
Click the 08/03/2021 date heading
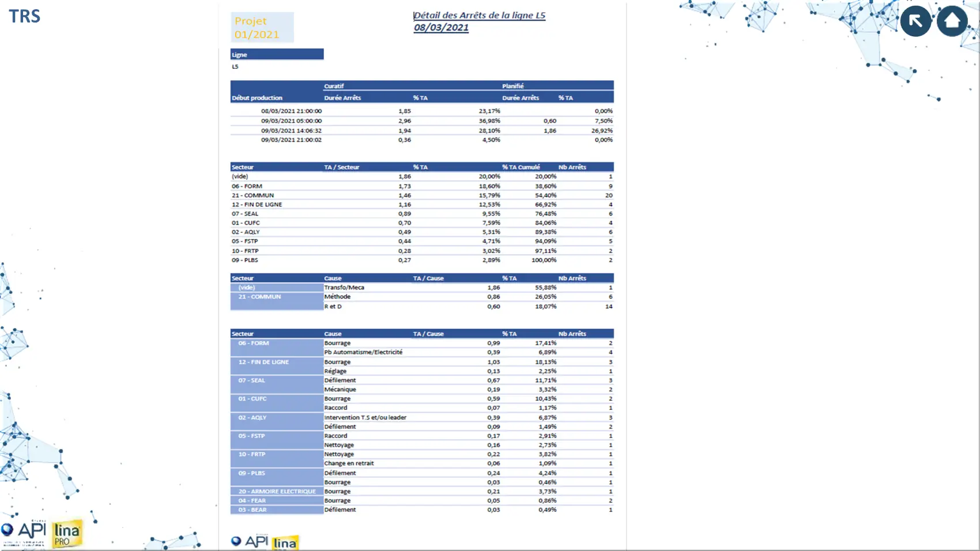(441, 28)
